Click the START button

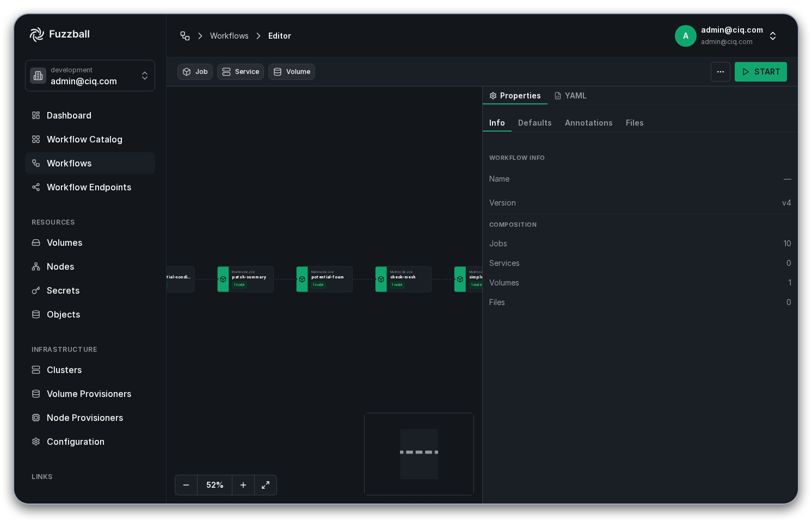(761, 72)
